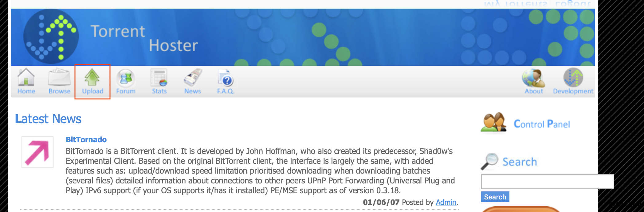The height and width of the screenshot is (212, 644).
Task: Select the green Upload arrow icon
Action: (x=92, y=77)
